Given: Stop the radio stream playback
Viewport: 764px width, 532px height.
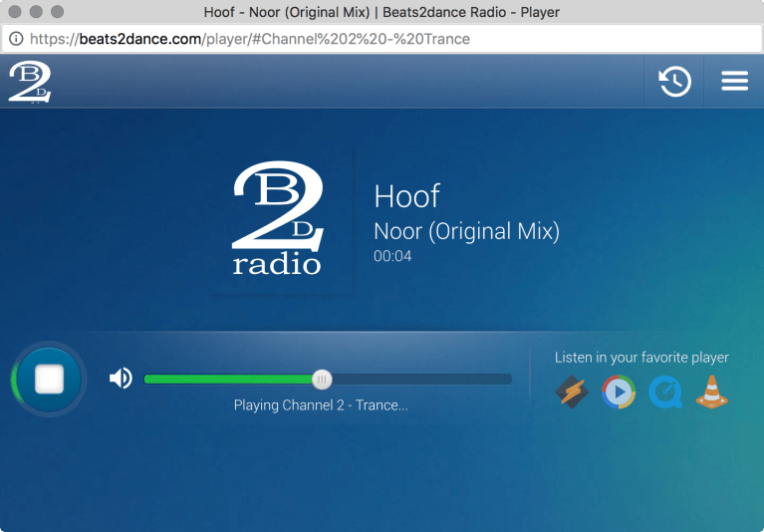Looking at the screenshot, I should (49, 379).
